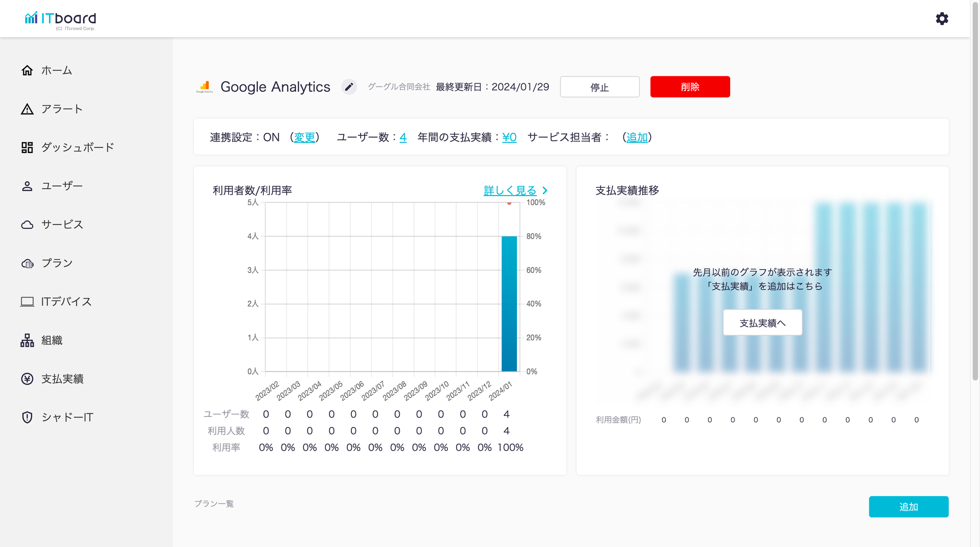Image resolution: width=980 pixels, height=547 pixels.
Task: Open the ITデバイス menu item
Action: point(66,301)
